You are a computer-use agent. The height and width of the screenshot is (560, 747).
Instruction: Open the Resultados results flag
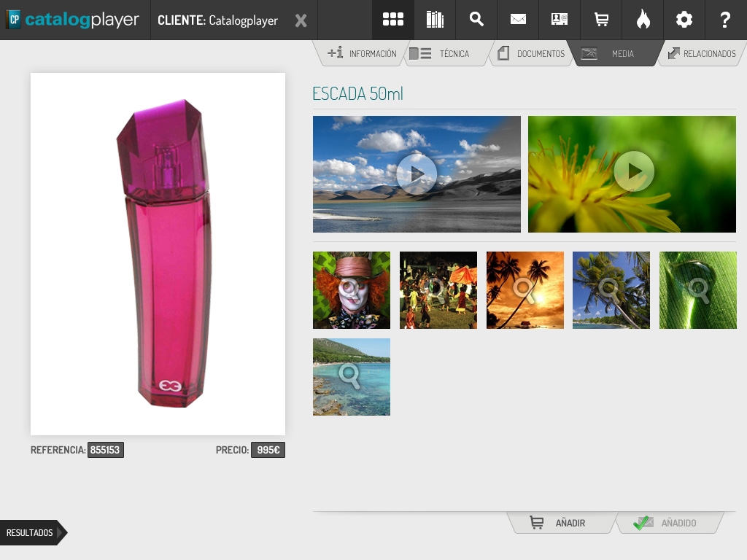point(34,532)
